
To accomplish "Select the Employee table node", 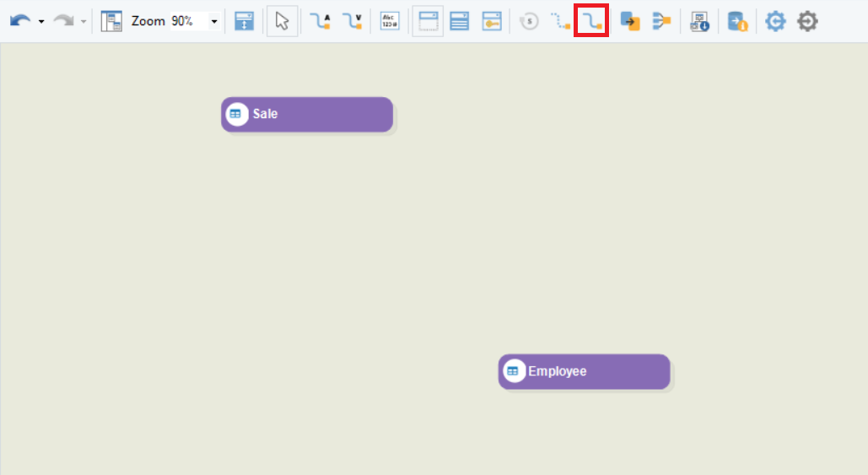I will click(584, 372).
